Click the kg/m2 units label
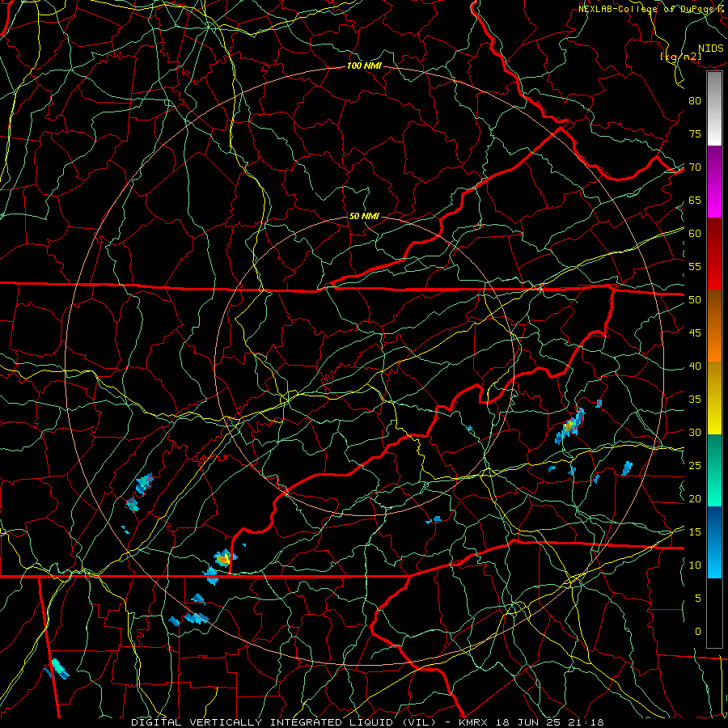The image size is (728, 728). click(680, 57)
